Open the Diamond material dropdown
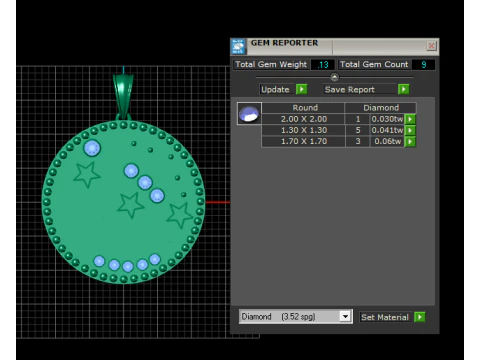 [345, 316]
